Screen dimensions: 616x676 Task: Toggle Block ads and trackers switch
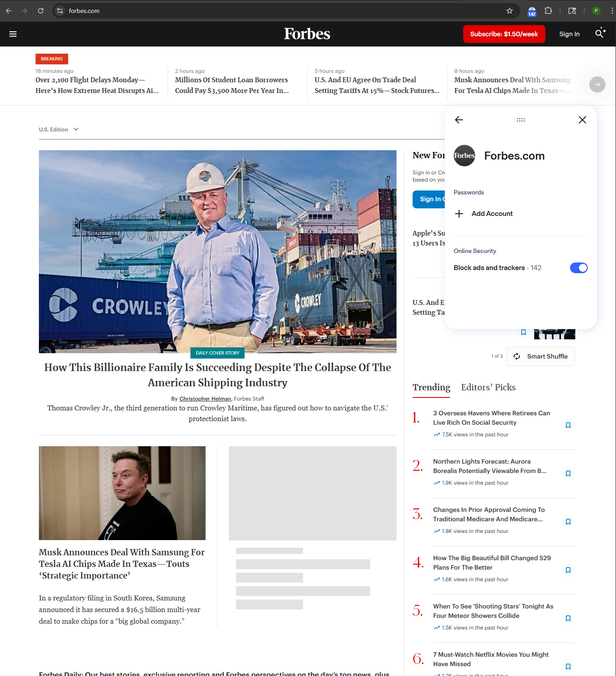(579, 268)
